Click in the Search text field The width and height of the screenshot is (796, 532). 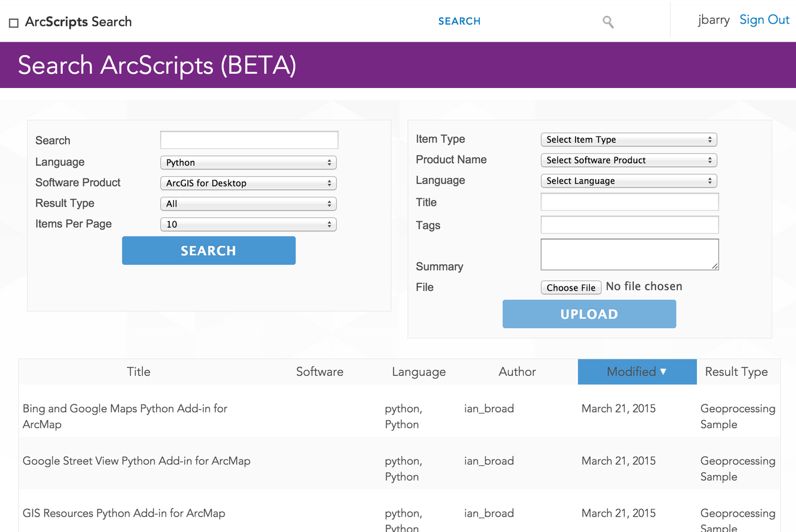click(249, 140)
